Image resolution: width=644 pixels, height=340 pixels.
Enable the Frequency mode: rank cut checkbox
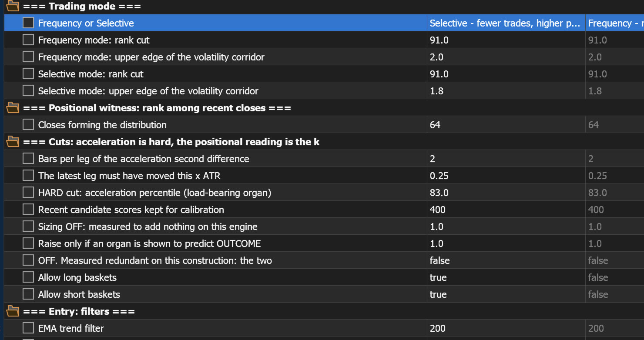pos(28,40)
